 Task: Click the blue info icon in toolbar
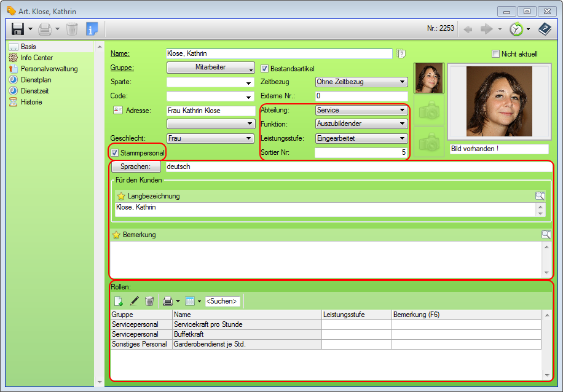point(92,29)
